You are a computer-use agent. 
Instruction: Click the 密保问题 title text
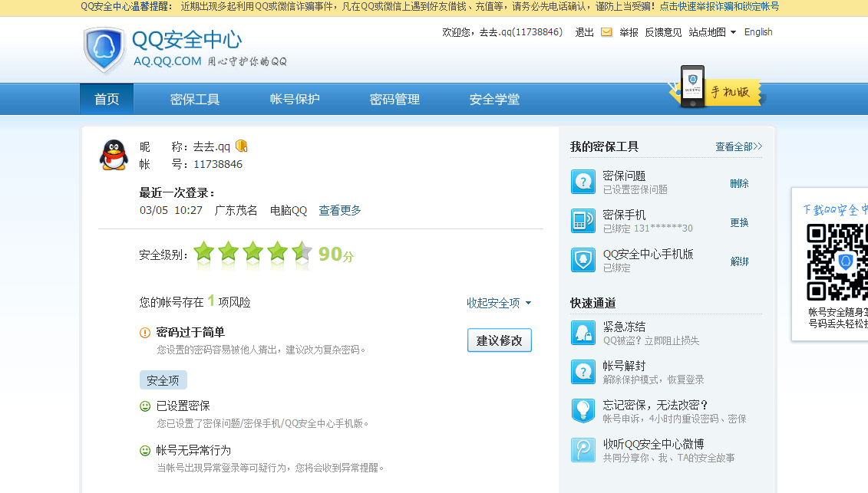tap(624, 176)
